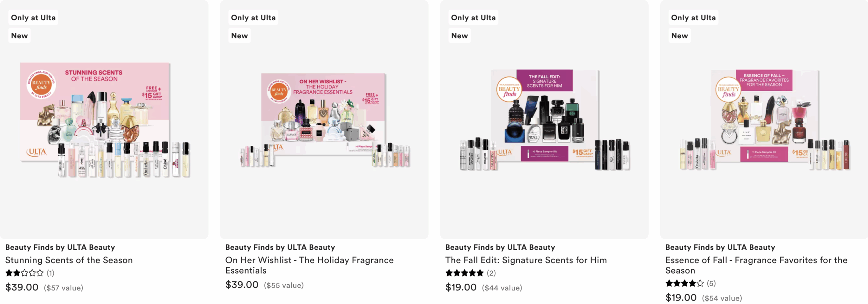Click Only at Ulta badge on Stunning Scents card
This screenshot has height=304, width=868.
point(33,18)
